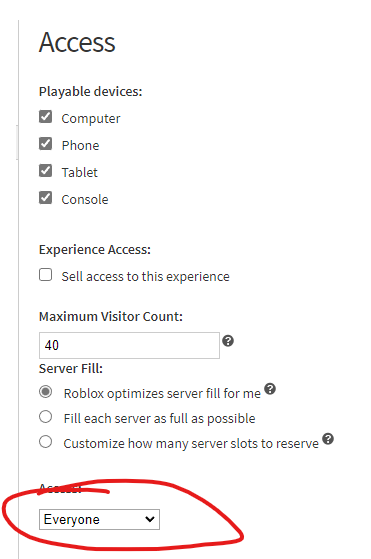Click the 'Tablet' label text
The height and width of the screenshot is (559, 371).
[79, 173]
